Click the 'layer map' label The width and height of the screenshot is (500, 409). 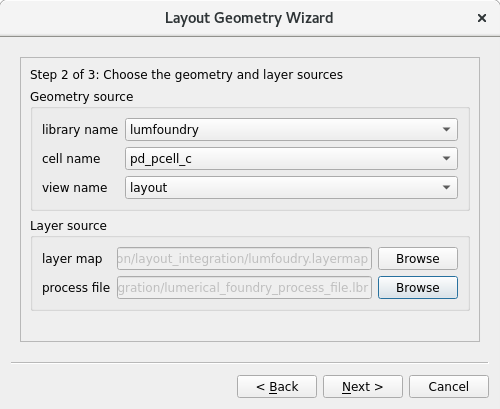click(x=72, y=259)
